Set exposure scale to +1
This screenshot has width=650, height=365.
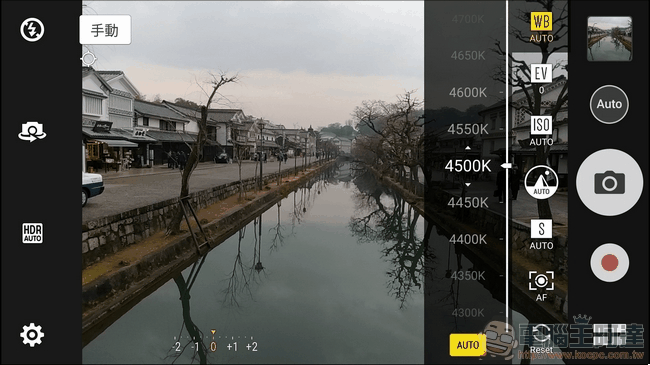click(232, 346)
